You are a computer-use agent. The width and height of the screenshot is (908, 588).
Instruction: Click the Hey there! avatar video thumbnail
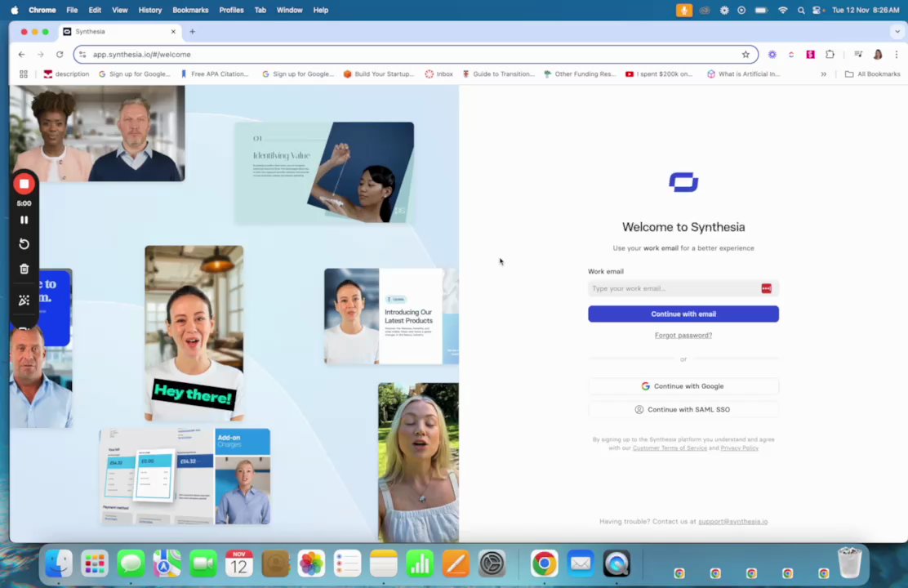(x=194, y=333)
